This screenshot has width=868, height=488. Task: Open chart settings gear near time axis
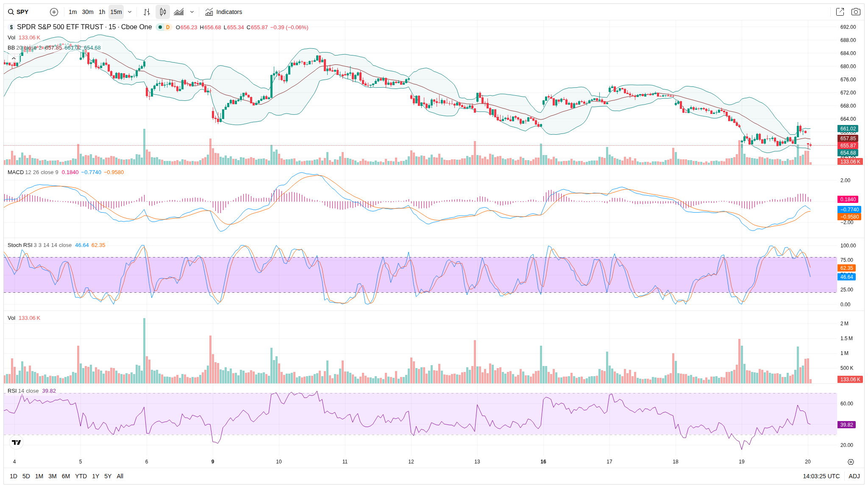click(x=851, y=462)
